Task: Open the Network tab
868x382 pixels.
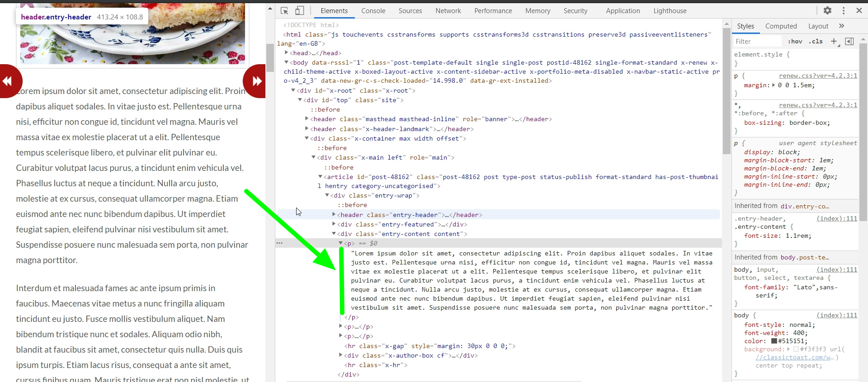Action: point(448,11)
